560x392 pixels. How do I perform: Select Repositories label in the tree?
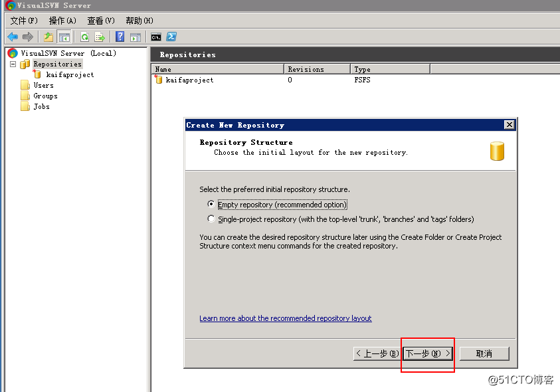pyautogui.click(x=58, y=64)
